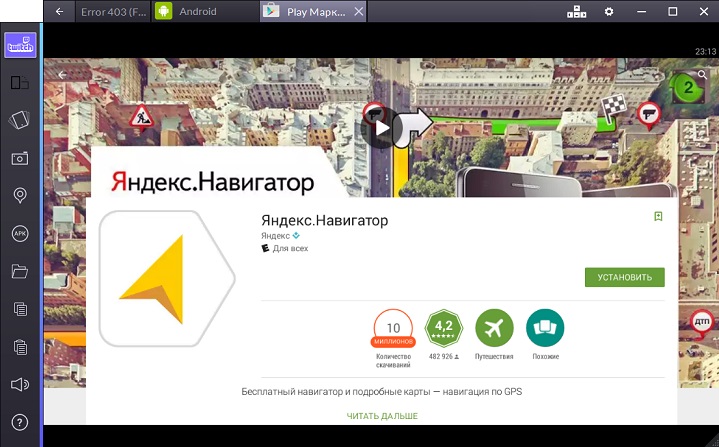Click the paste clipboard icon in the sidebar
This screenshot has width=719, height=447.
click(20, 347)
